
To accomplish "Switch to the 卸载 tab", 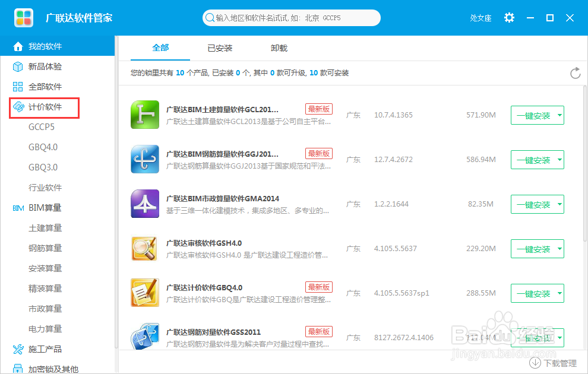I will click(x=279, y=48).
